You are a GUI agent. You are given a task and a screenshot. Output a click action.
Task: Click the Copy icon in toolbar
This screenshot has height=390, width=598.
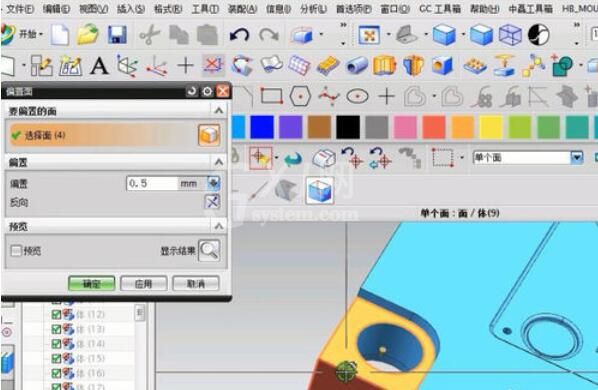[x=178, y=35]
